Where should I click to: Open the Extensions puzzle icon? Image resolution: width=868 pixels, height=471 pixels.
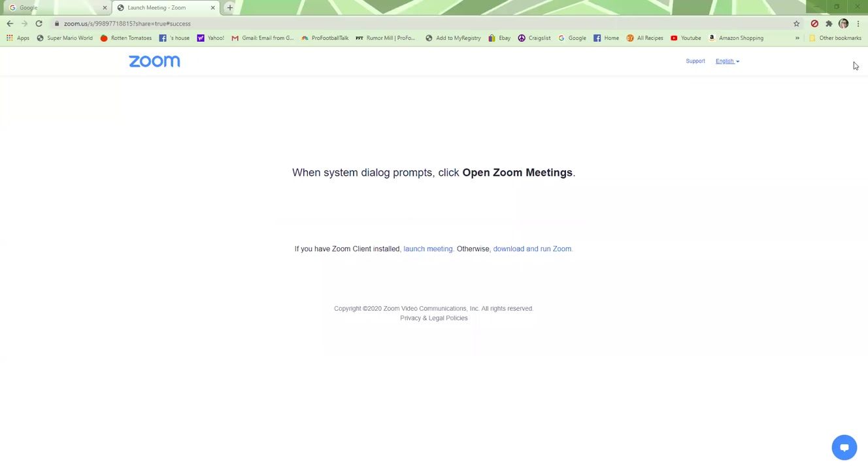[829, 24]
